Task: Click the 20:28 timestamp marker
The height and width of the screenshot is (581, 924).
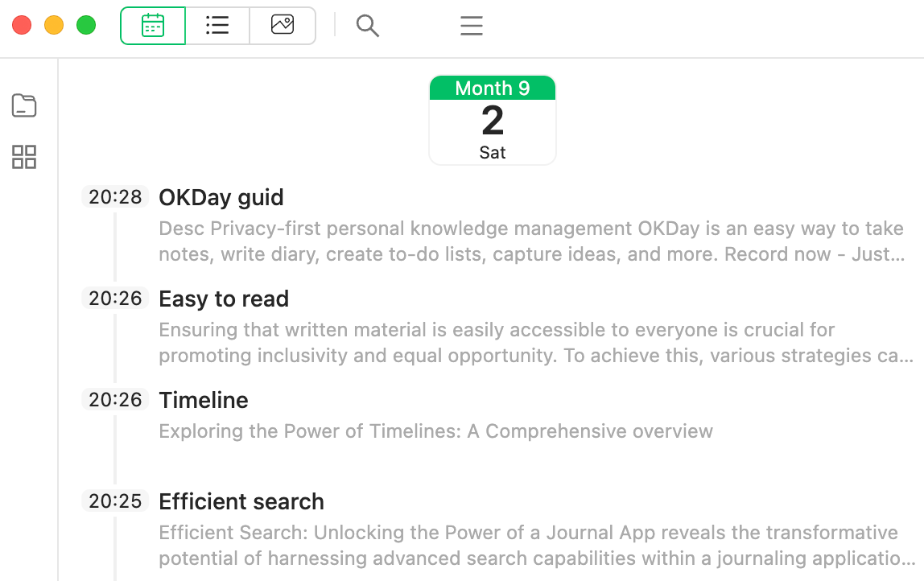Action: tap(115, 197)
